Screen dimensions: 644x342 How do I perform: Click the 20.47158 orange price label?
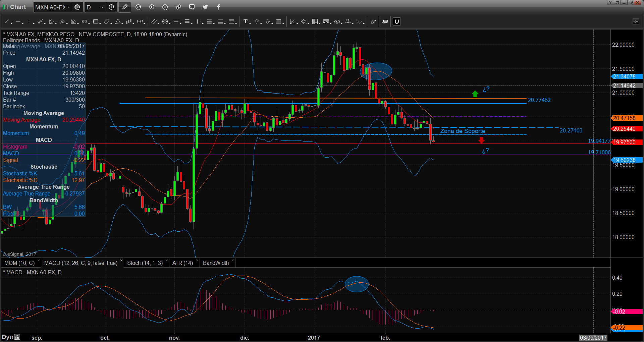[627, 118]
